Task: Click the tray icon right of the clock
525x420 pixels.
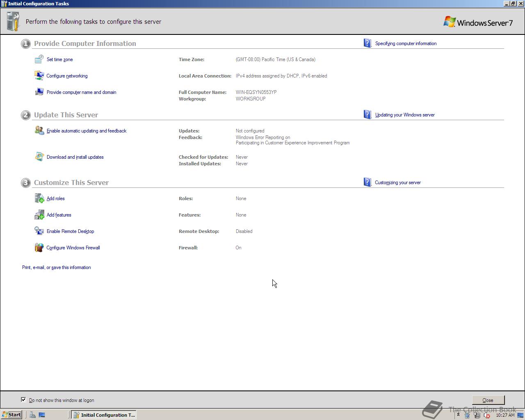Action: pyautogui.click(x=520, y=415)
